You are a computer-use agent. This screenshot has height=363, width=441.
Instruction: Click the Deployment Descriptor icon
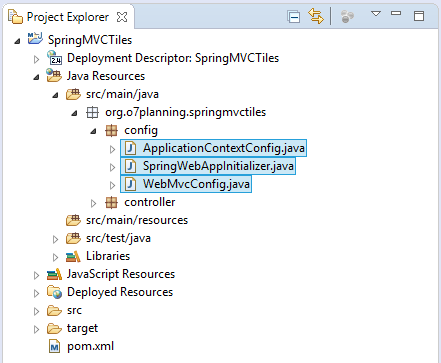click(54, 57)
